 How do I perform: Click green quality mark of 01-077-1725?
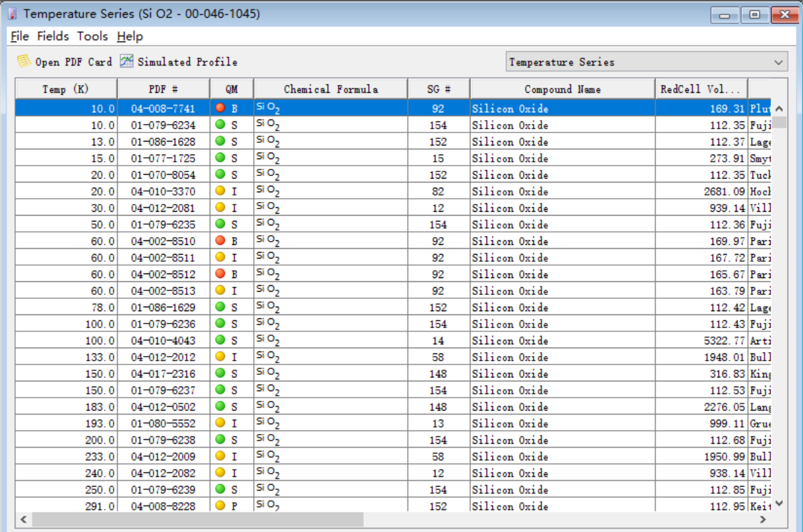click(x=220, y=157)
